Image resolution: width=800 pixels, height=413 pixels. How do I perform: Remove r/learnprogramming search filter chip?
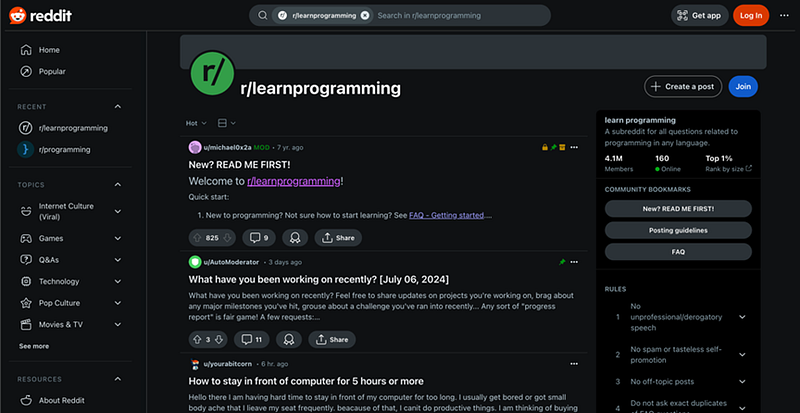(365, 15)
